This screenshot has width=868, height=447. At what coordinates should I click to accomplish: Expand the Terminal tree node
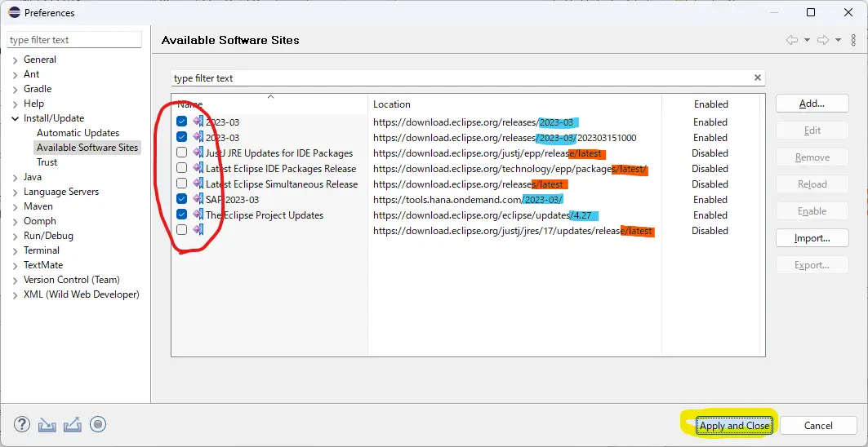pos(15,250)
